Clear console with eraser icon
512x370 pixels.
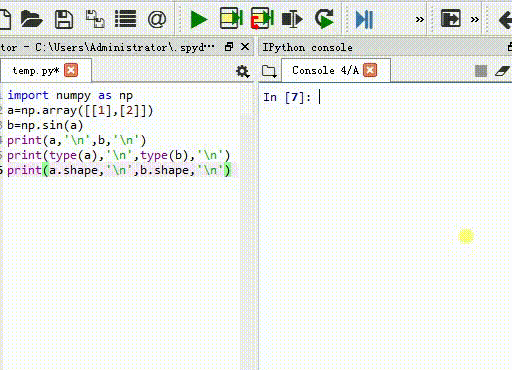point(503,71)
